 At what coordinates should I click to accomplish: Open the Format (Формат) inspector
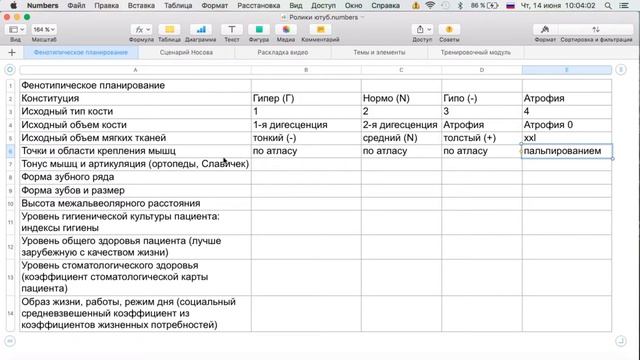coord(545,29)
